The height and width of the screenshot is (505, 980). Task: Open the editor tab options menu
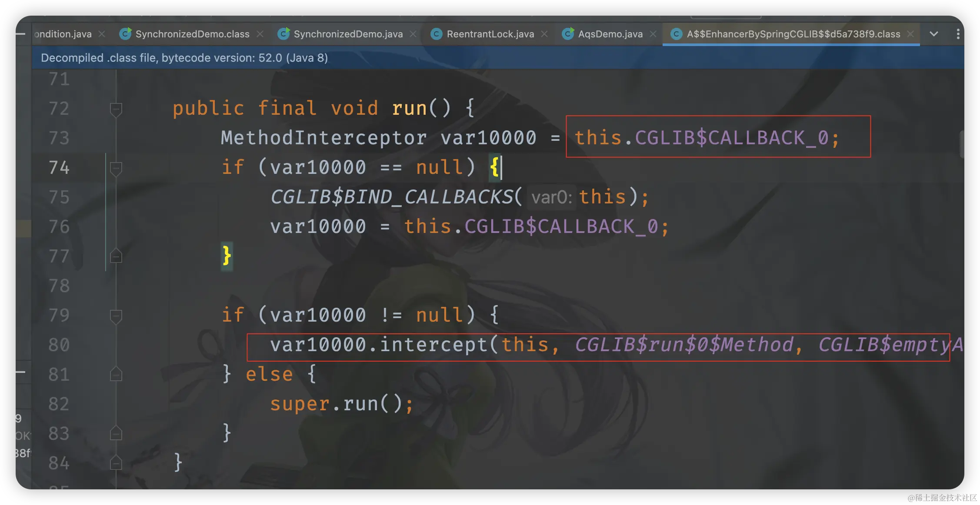pyautogui.click(x=958, y=34)
